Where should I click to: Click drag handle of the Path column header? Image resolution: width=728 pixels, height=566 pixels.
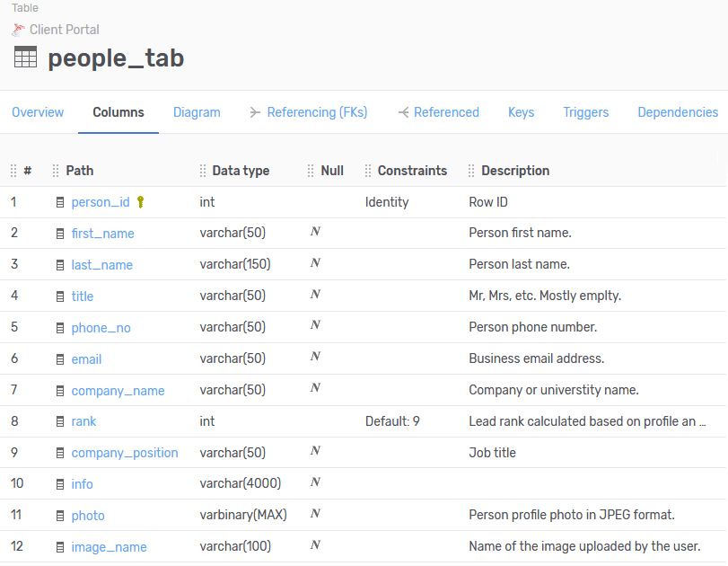tap(56, 171)
